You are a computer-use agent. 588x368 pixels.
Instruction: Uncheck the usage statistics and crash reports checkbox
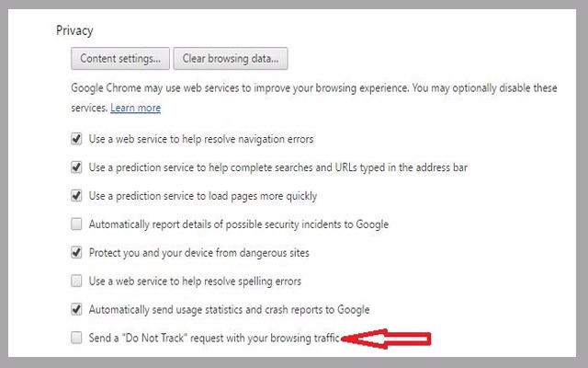coord(76,310)
